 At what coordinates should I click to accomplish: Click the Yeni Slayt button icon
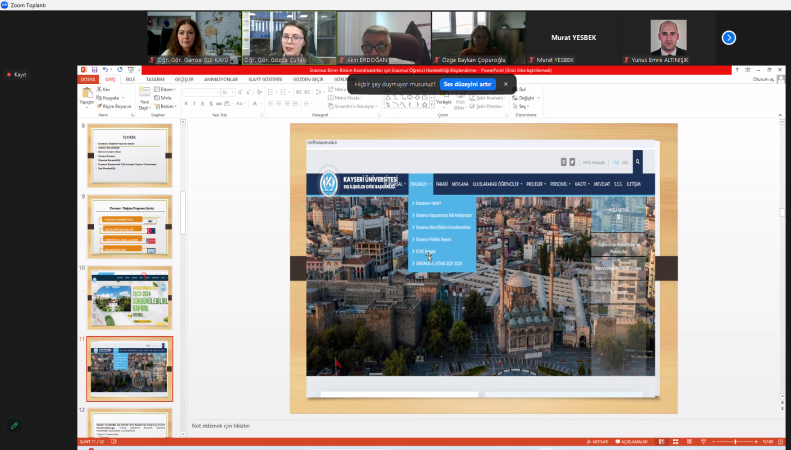click(145, 92)
